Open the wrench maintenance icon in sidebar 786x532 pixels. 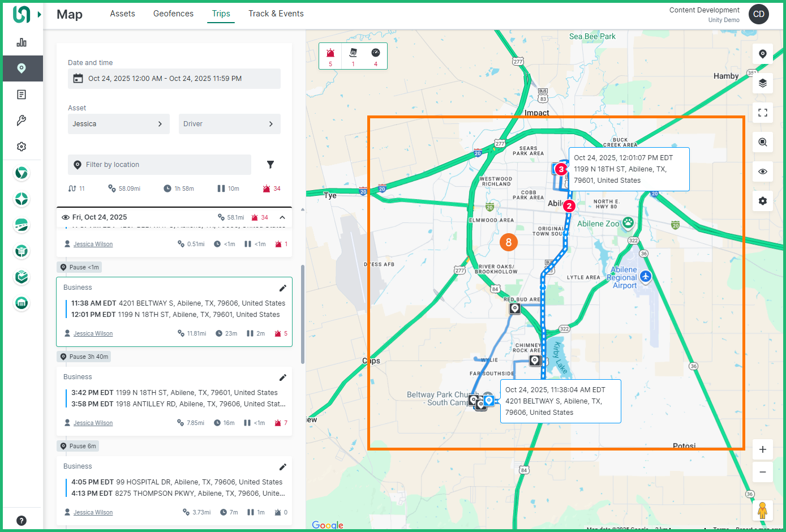click(22, 121)
